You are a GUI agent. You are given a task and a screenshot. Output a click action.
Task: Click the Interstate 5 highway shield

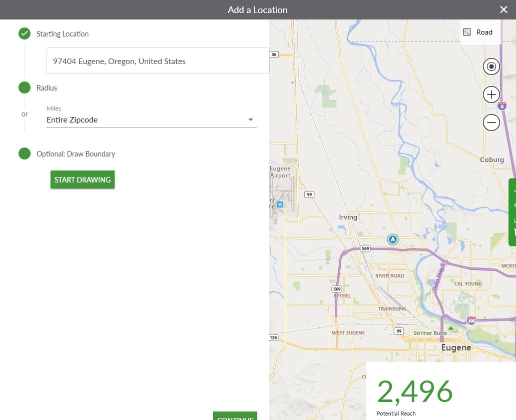click(x=502, y=106)
